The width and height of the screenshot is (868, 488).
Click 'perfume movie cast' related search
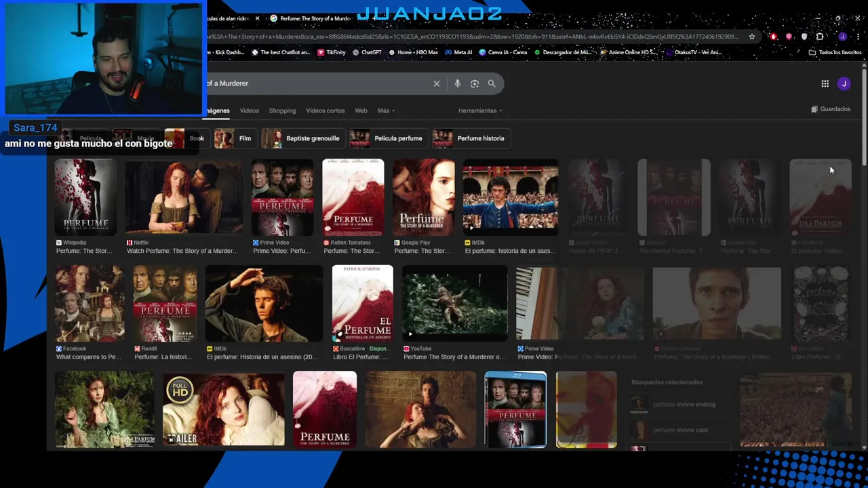[x=680, y=430]
